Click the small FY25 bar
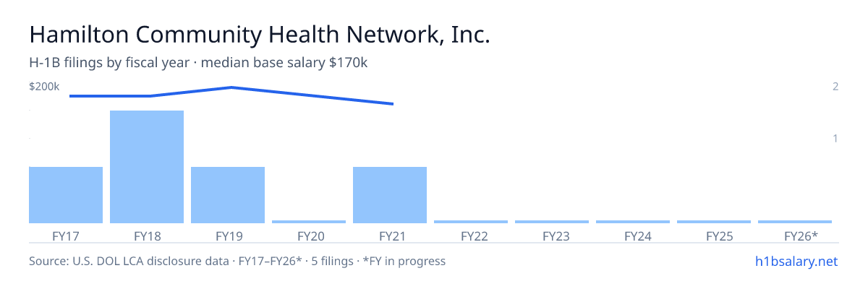 click(714, 222)
